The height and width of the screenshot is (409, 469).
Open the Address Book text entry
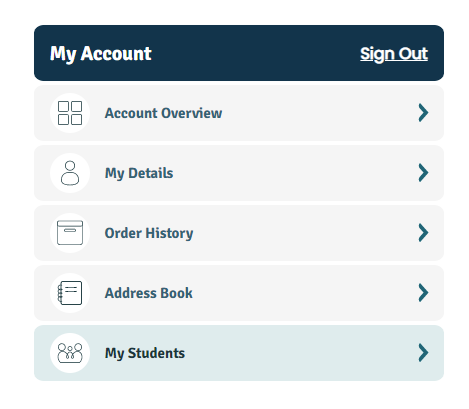pyautogui.click(x=149, y=293)
